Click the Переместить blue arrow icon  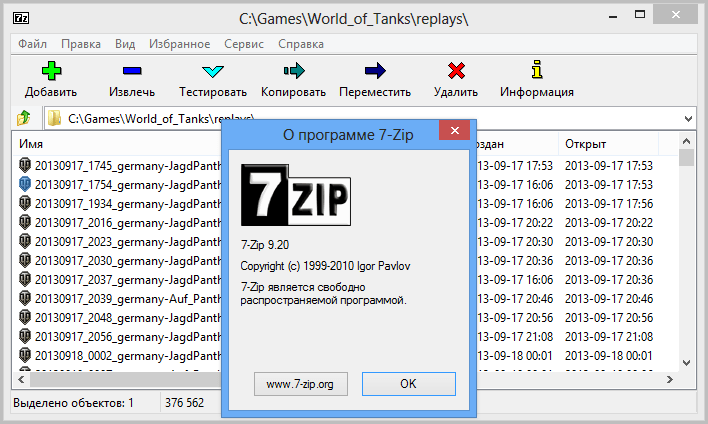coord(375,70)
